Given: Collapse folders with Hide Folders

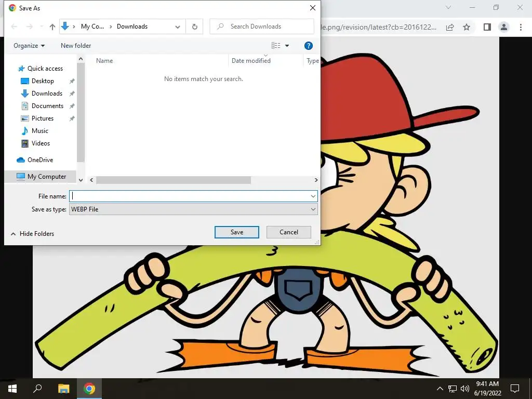Looking at the screenshot, I should (33, 234).
